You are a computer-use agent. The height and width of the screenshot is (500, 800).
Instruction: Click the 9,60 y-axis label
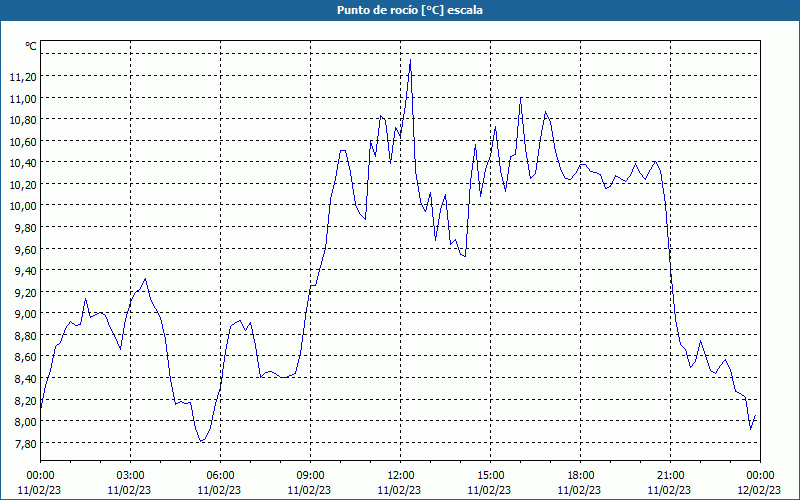pos(26,249)
